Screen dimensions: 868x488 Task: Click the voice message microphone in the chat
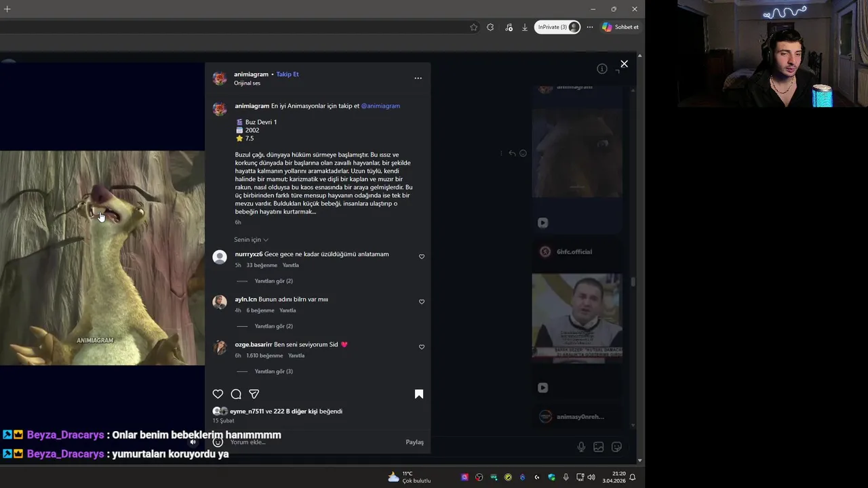tap(581, 447)
